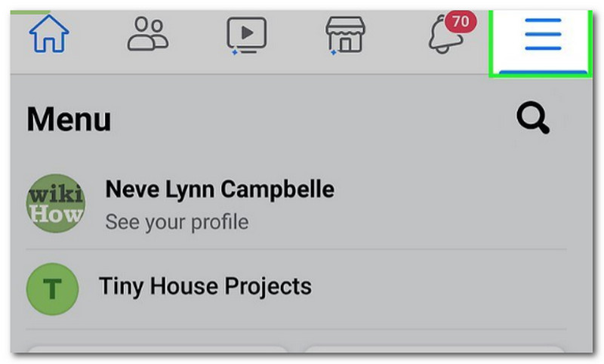The height and width of the screenshot is (364, 604).
Task: Open Neve Lynn Campbelle's name
Action: 220,189
